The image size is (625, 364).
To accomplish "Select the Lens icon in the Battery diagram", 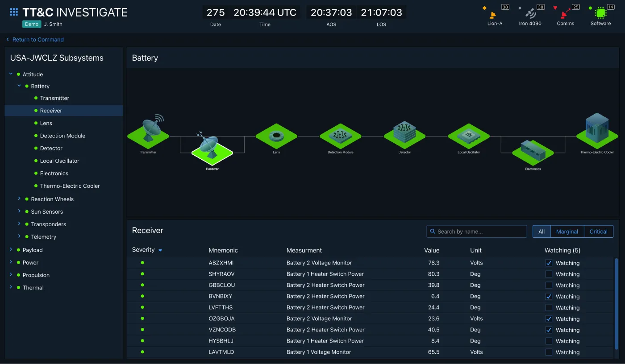I will [276, 136].
